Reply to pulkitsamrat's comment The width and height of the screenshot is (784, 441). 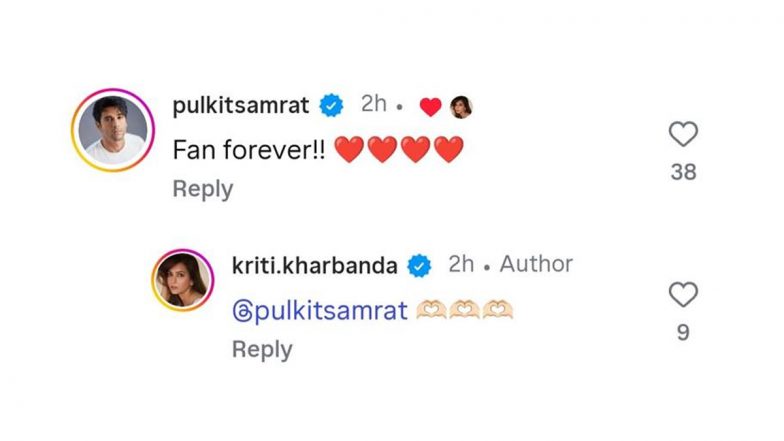[x=203, y=190]
